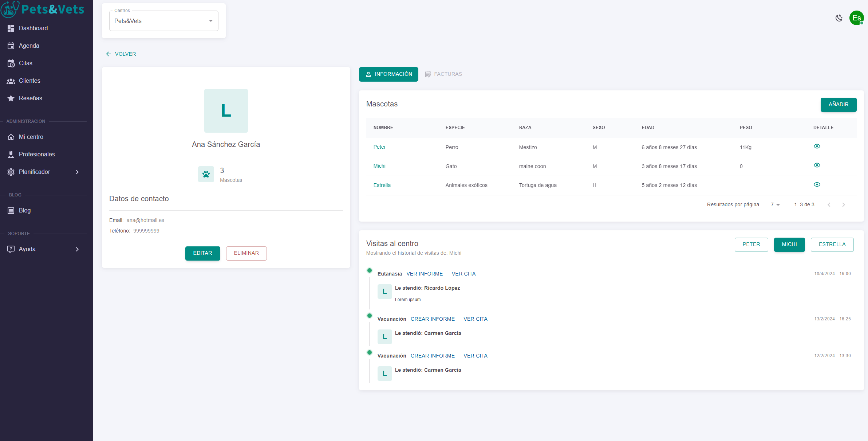Click the paw Mascotas count icon

pos(206,174)
